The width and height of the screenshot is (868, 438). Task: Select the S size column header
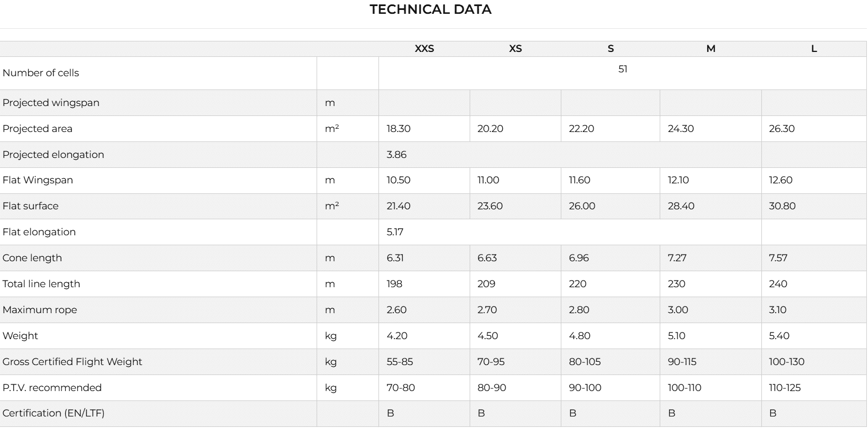coord(611,49)
